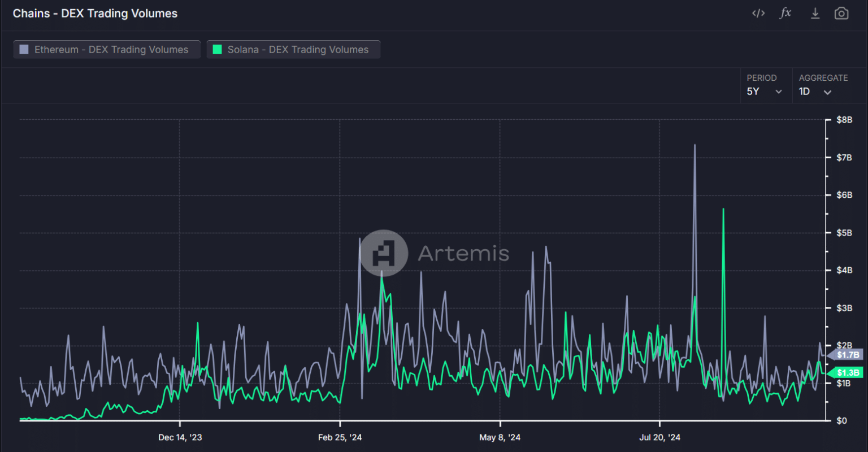Open the fx formula icon
This screenshot has width=868, height=452.
click(785, 14)
